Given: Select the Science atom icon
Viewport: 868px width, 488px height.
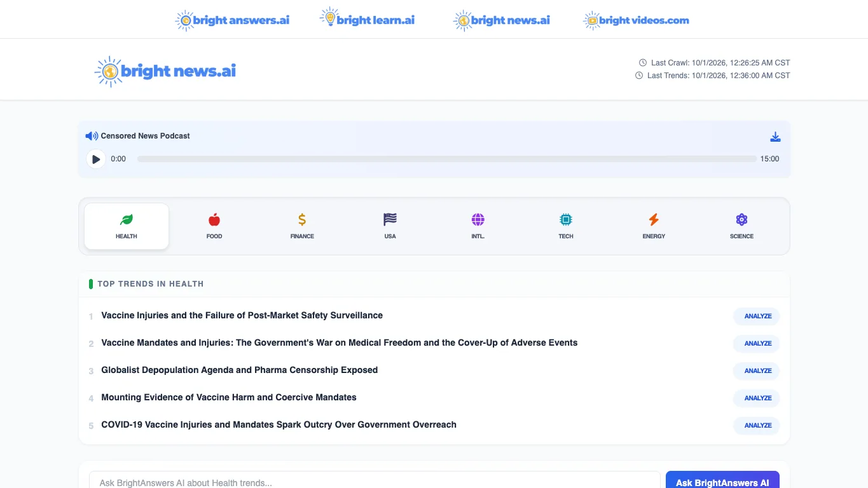Looking at the screenshot, I should 741,220.
